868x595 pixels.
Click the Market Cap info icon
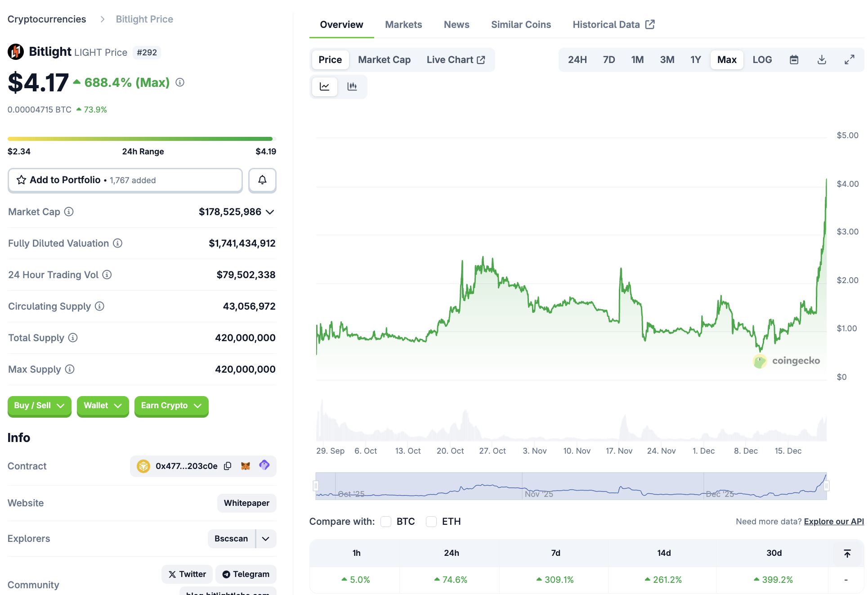tap(69, 212)
